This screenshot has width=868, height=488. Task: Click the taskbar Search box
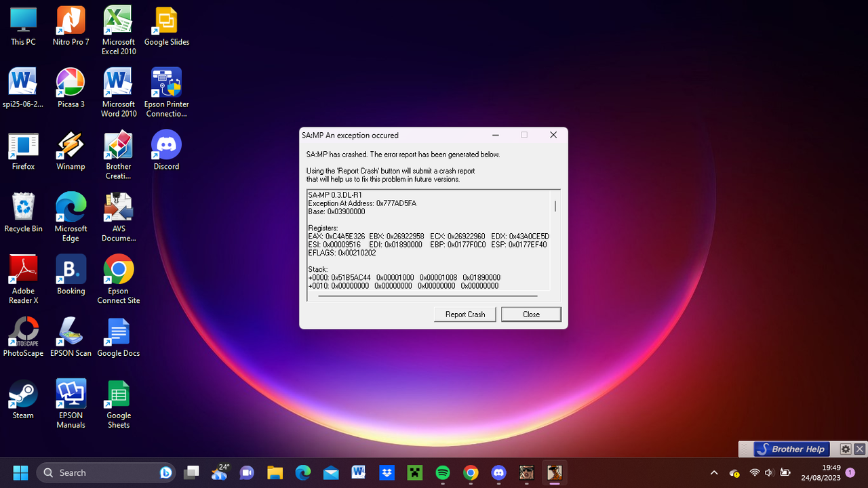pyautogui.click(x=106, y=472)
